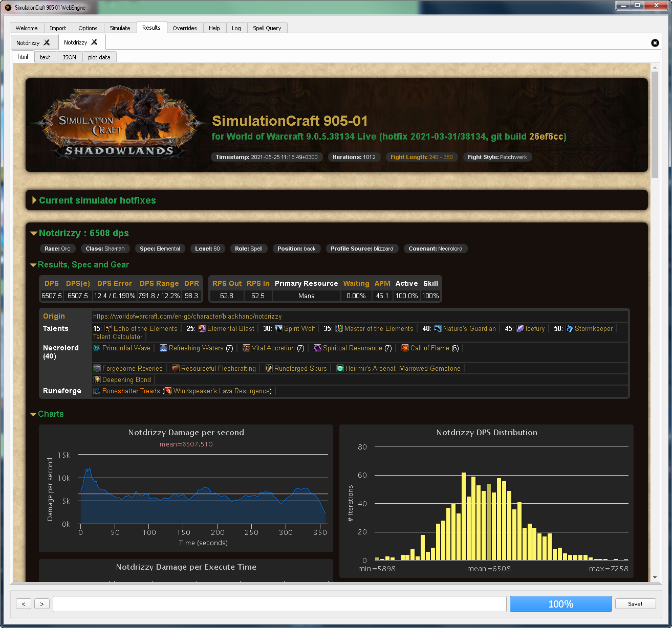
Task: Click the Stormkeeper talent icon
Action: coord(569,329)
